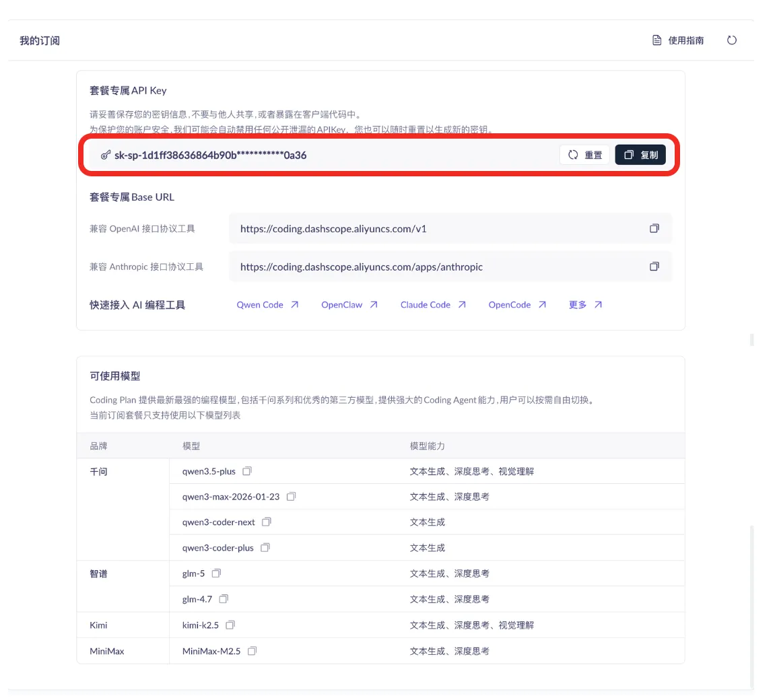Copy the Anthropic-compatible base URL
Image resolution: width=773 pixels, height=700 pixels.
coord(654,266)
